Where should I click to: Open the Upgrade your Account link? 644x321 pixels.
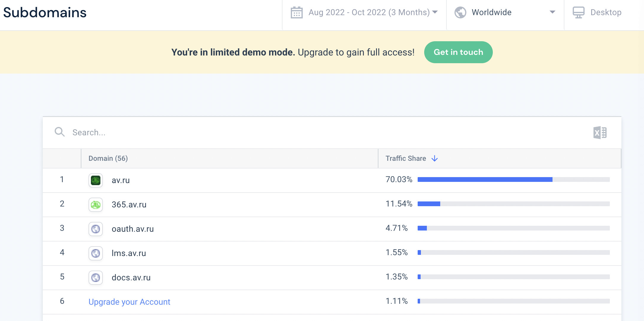pos(129,302)
